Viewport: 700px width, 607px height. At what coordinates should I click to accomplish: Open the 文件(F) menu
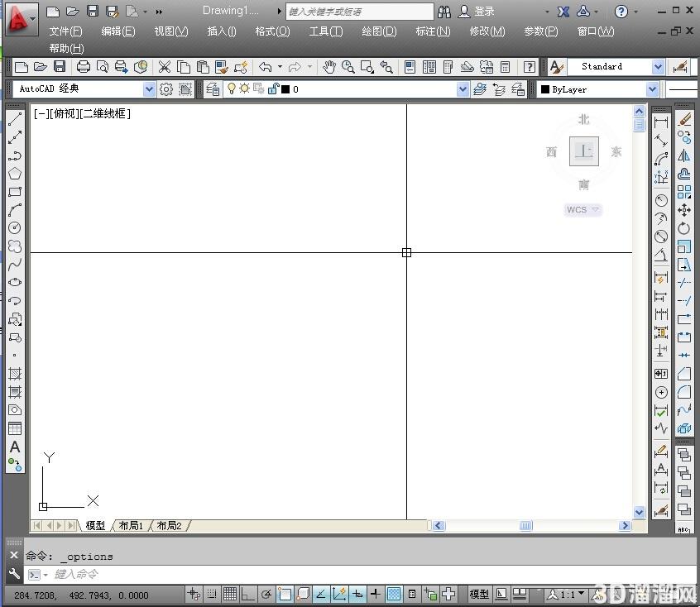point(65,31)
